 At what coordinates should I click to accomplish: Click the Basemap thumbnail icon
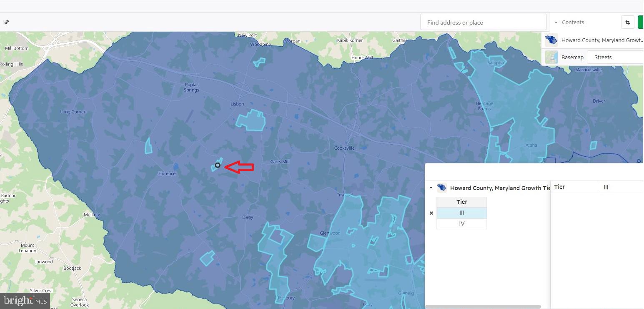(551, 57)
